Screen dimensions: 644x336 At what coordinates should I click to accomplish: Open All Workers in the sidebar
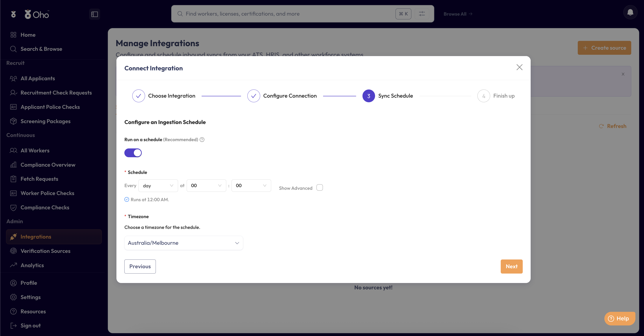click(54, 150)
